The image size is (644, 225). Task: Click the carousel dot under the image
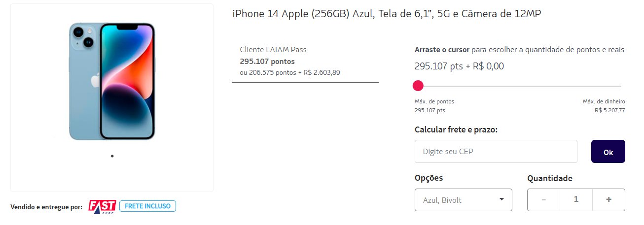coord(112,156)
